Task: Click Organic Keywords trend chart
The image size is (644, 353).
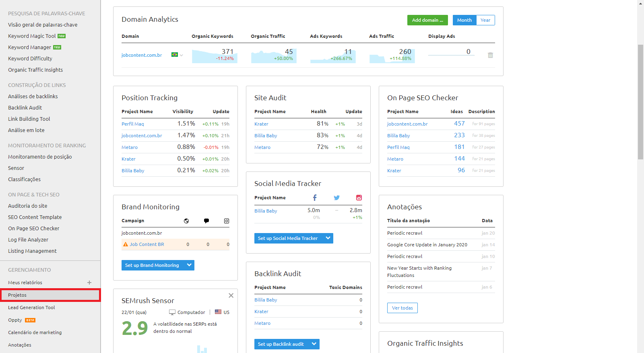Action: (x=215, y=56)
